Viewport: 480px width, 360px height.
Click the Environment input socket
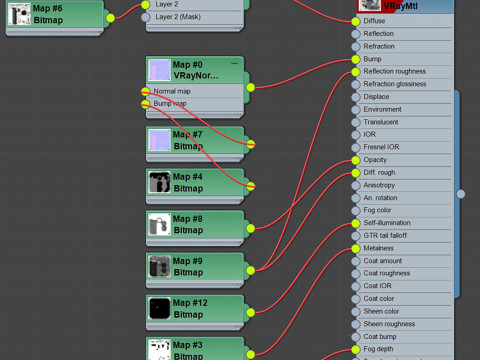tap(356, 109)
